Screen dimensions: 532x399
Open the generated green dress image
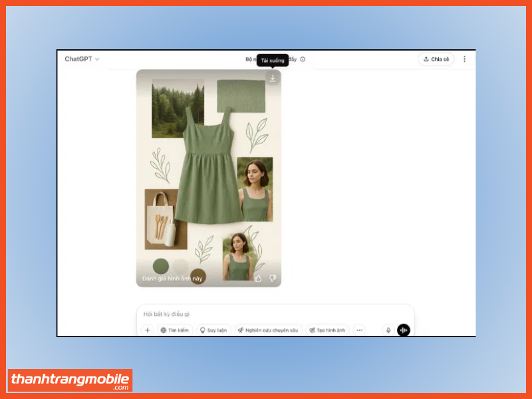click(x=209, y=178)
